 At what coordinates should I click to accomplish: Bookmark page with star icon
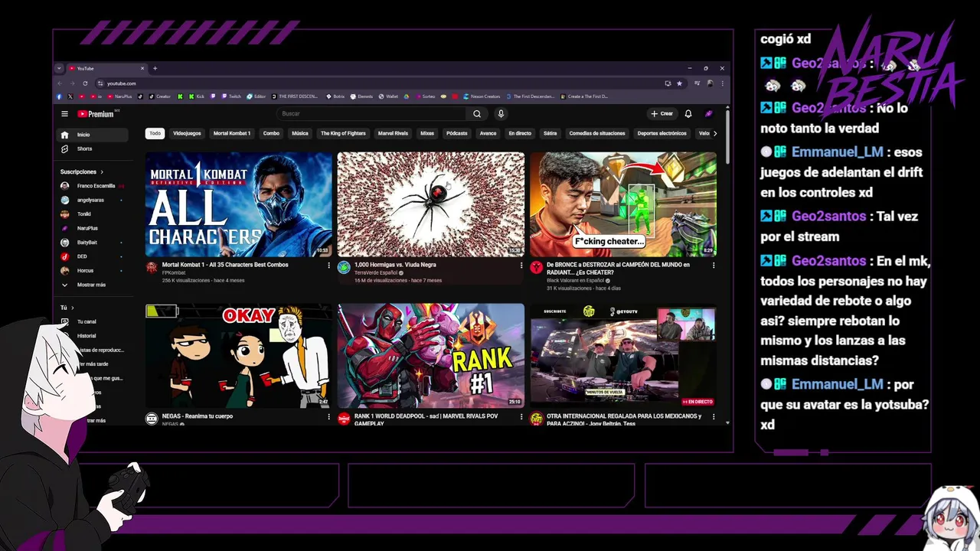click(679, 83)
